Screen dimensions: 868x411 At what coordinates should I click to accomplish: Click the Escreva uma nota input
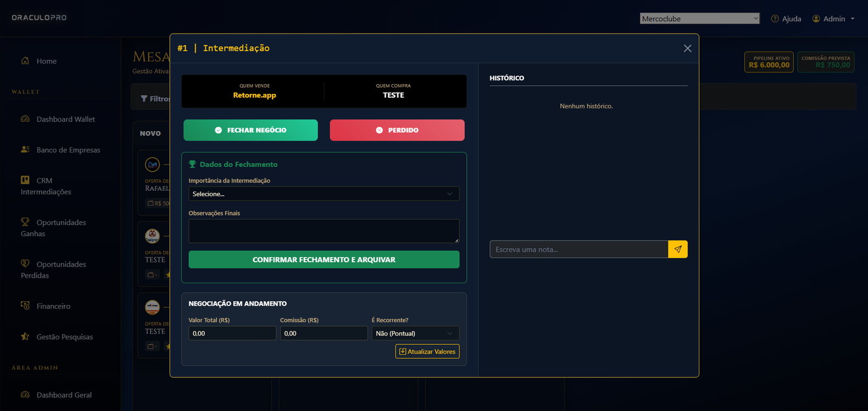click(579, 249)
